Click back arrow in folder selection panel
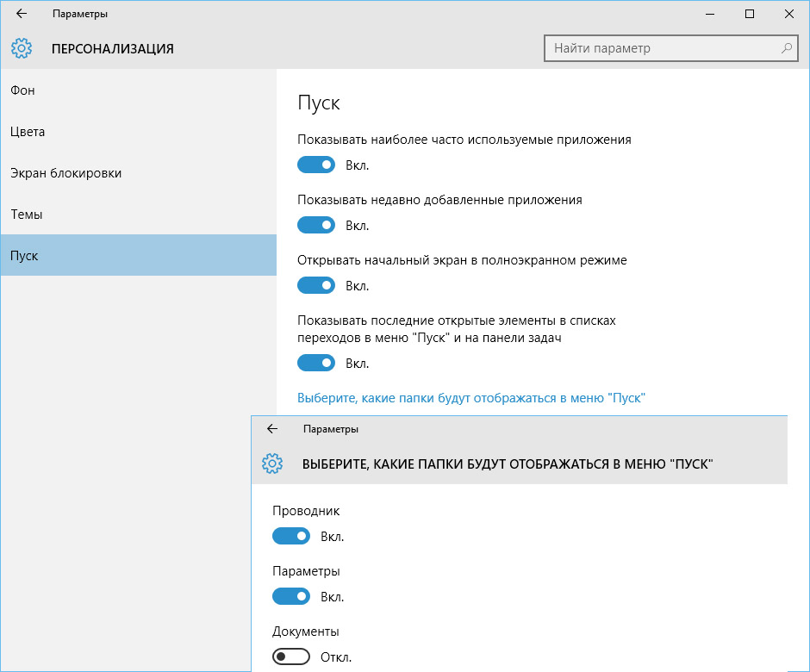The height and width of the screenshot is (672, 810). click(272, 429)
